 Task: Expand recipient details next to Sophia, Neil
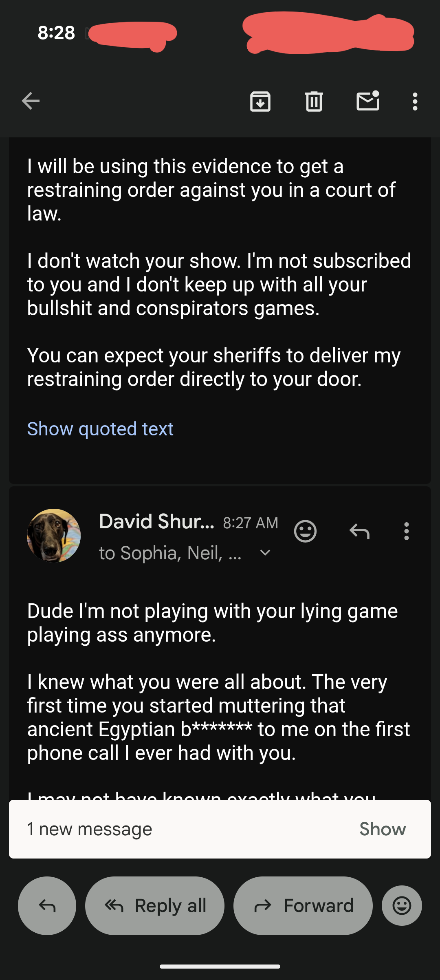tap(265, 553)
